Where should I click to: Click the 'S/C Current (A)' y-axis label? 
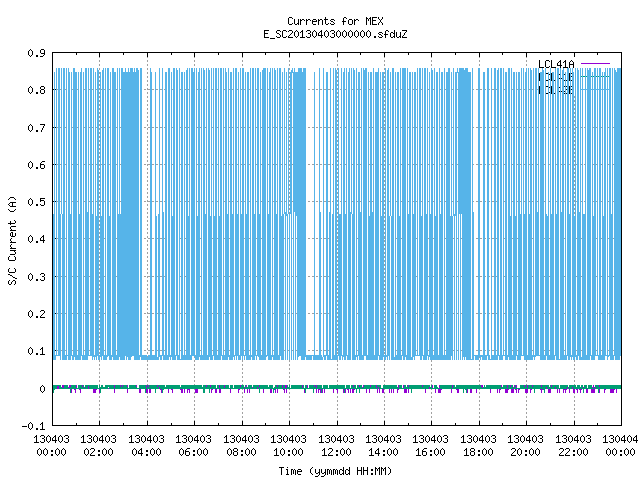click(13, 240)
